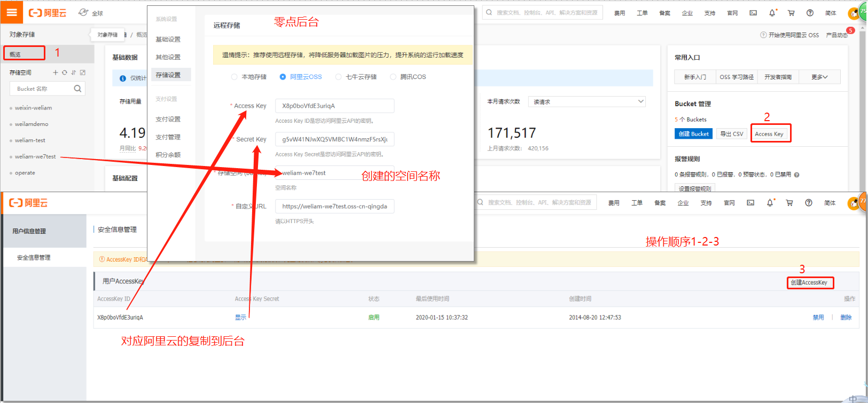Open the weixin-weliam bucket
The image size is (868, 403).
click(33, 108)
